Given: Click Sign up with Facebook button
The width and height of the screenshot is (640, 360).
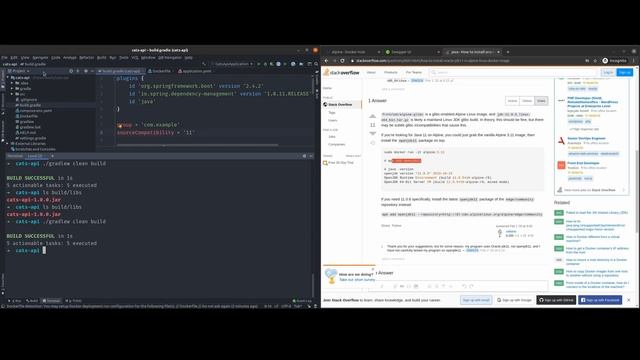Looking at the screenshot, I should 600,300.
